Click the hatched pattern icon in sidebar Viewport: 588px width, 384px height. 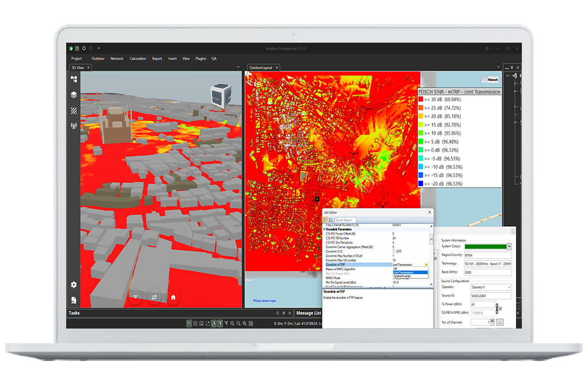73,110
